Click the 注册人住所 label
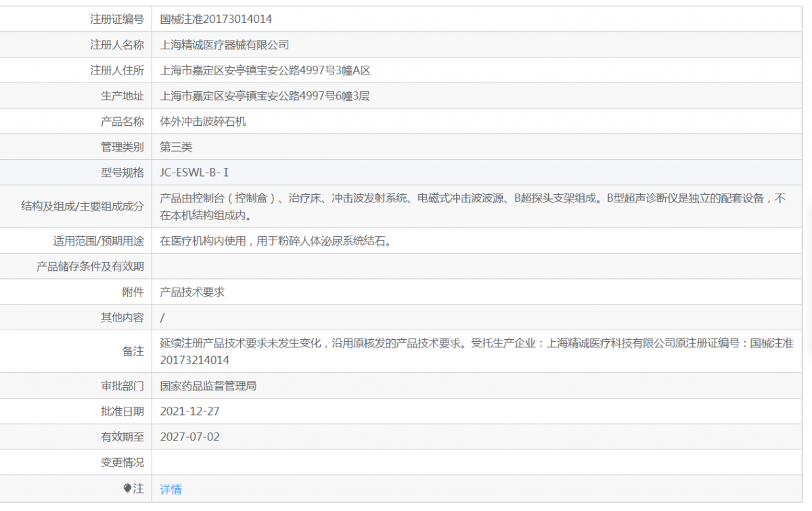 [x=117, y=70]
